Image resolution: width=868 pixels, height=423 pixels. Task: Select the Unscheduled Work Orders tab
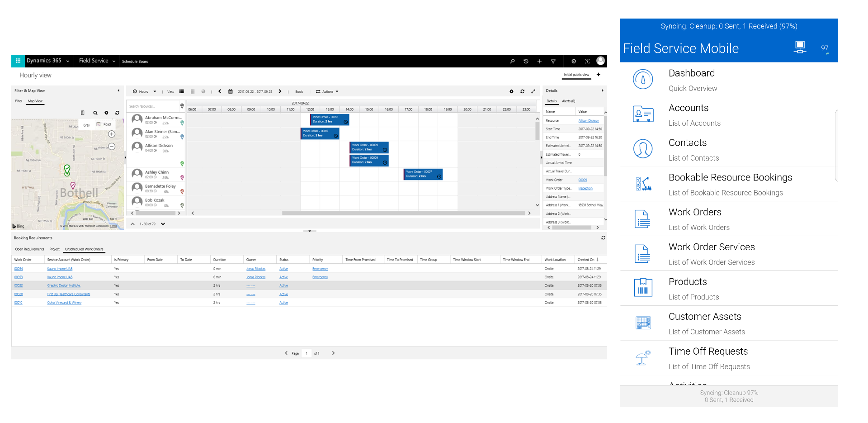click(x=84, y=249)
